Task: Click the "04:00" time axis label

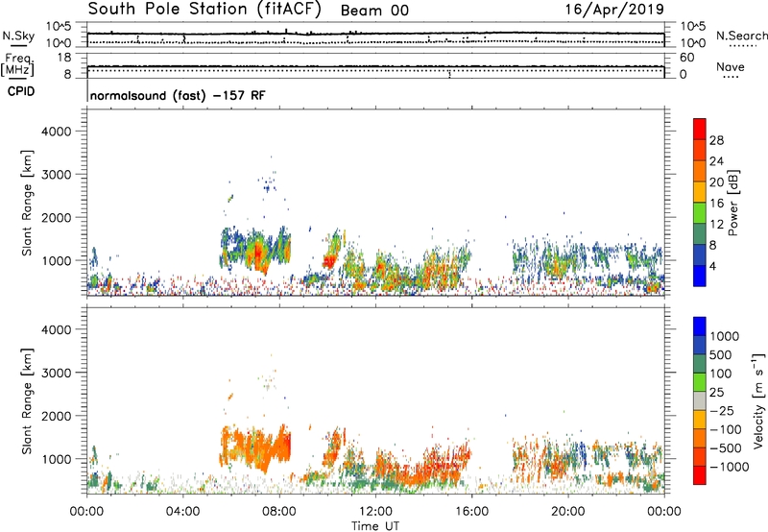Action: [182, 512]
